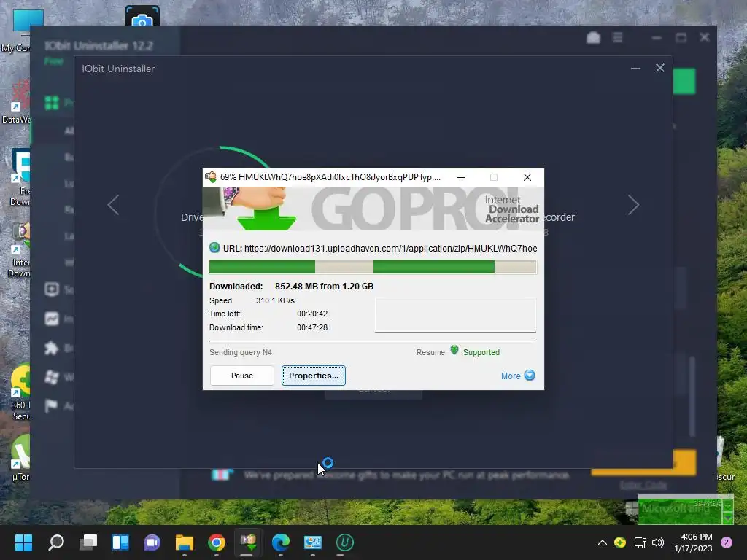This screenshot has width=747, height=560.
Task: Open Install Monitor icon in IObit sidebar
Action: 52,319
